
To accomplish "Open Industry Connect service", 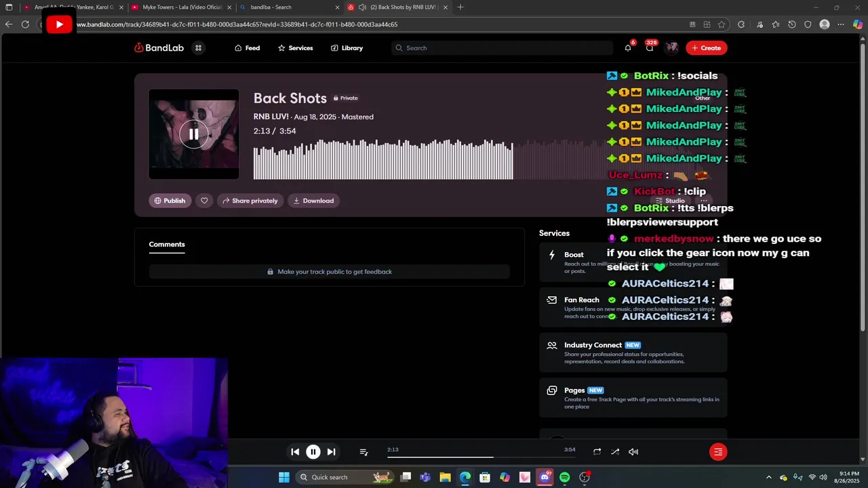I will click(633, 352).
